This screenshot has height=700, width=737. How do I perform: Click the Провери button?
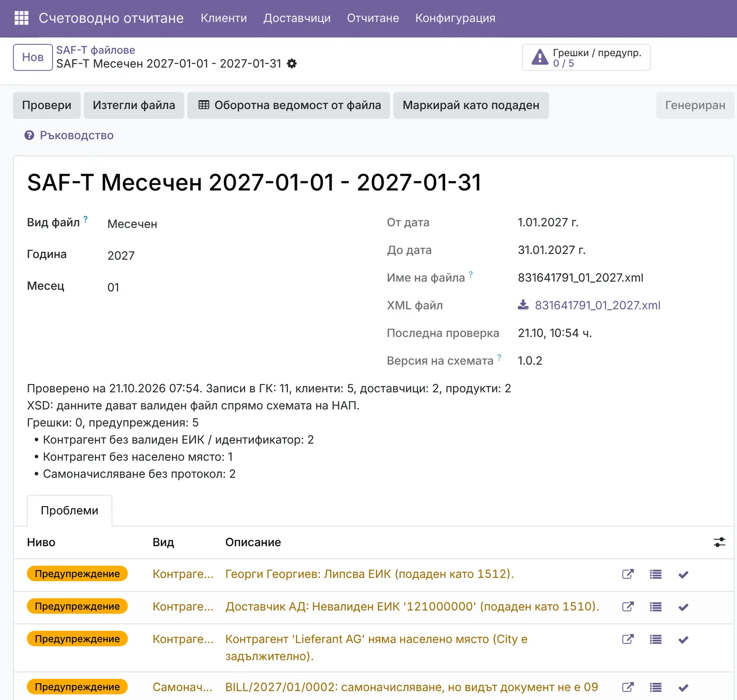click(47, 105)
